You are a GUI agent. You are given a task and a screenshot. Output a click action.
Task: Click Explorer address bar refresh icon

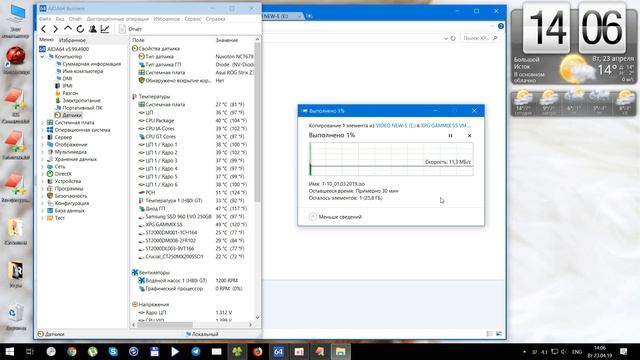[x=453, y=38]
